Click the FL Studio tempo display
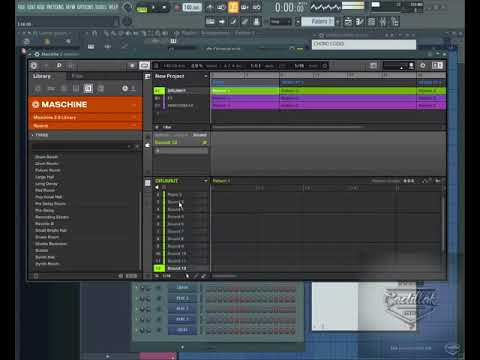The image size is (480, 360). (192, 7)
